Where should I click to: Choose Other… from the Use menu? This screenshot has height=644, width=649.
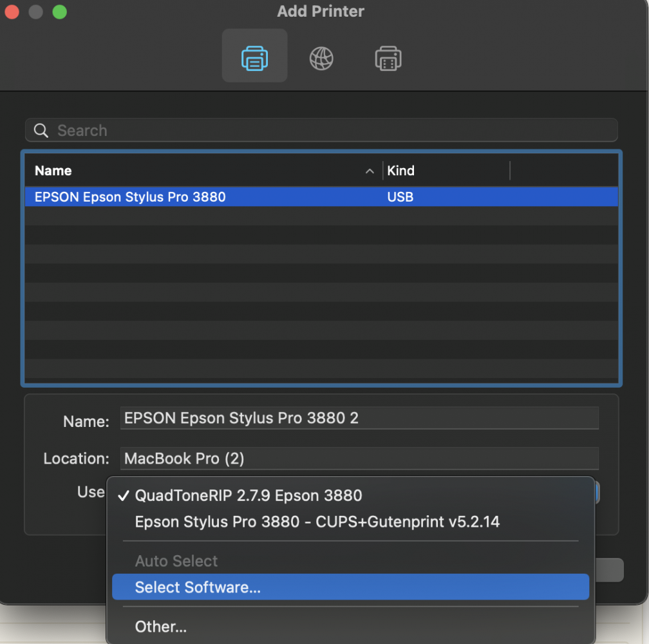[x=350, y=627]
